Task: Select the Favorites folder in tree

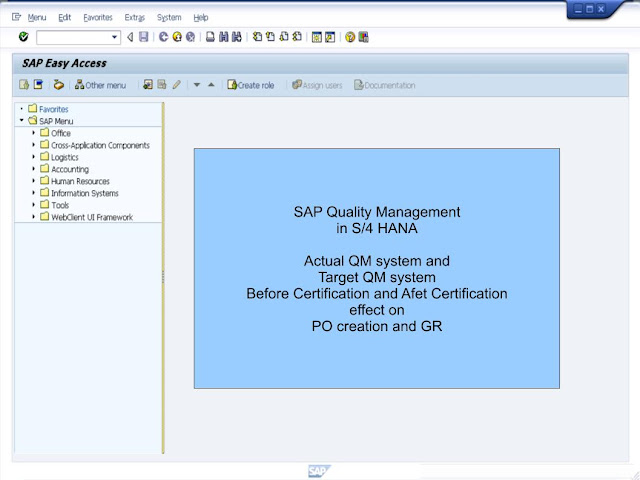Action: 53,109
